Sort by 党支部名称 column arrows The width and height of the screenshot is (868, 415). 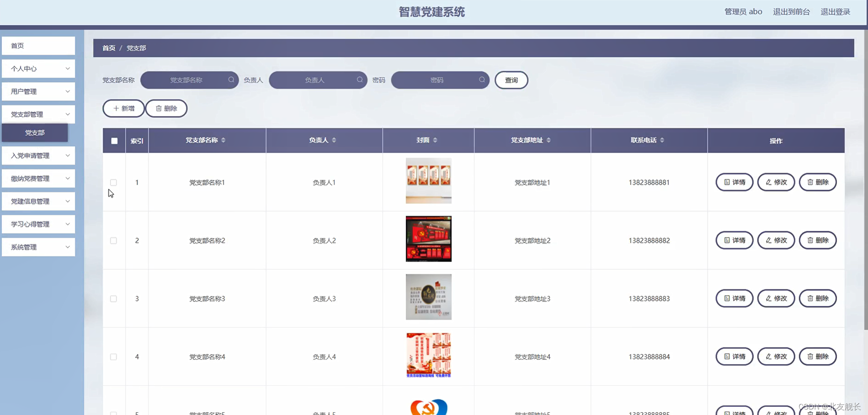coord(223,140)
